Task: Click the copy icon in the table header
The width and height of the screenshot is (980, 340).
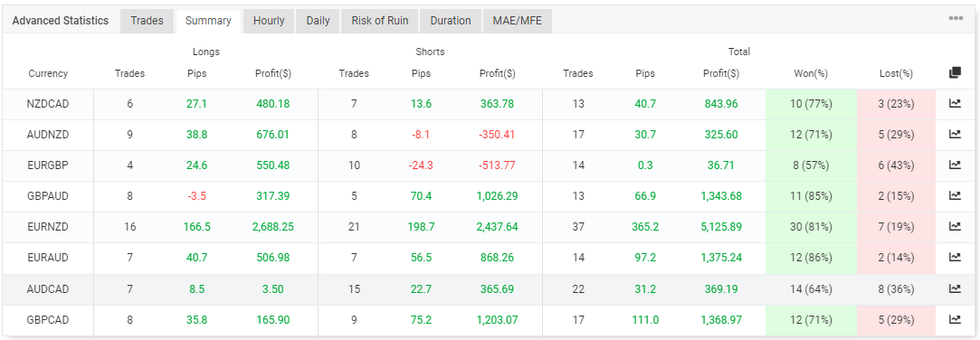Action: coord(955,73)
